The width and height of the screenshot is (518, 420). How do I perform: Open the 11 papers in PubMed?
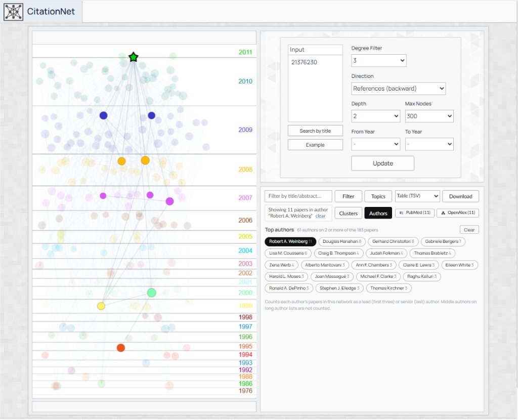(415, 213)
